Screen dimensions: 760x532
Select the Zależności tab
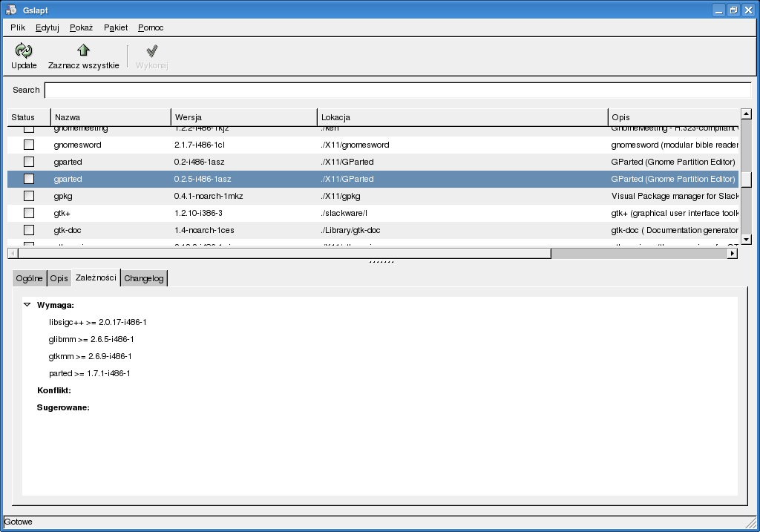coord(96,278)
